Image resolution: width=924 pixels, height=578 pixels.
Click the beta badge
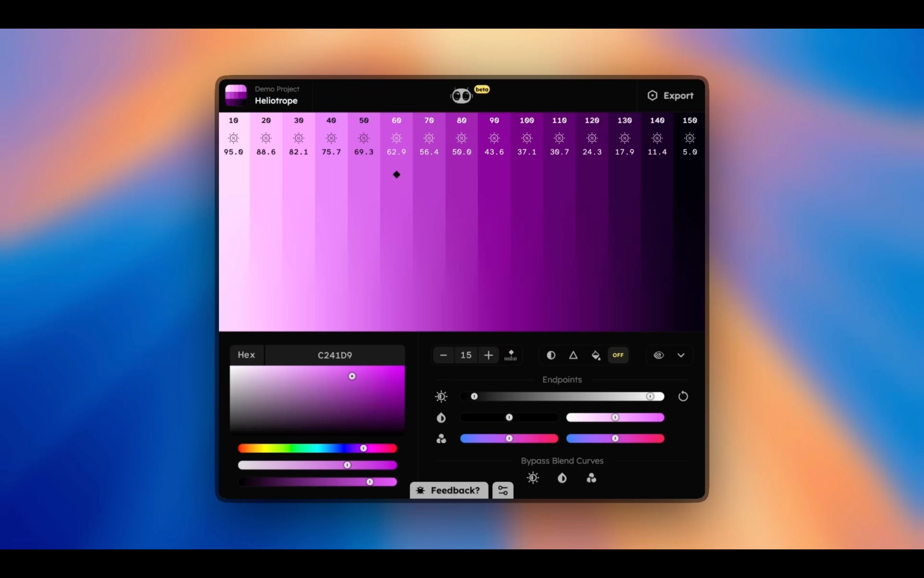482,89
